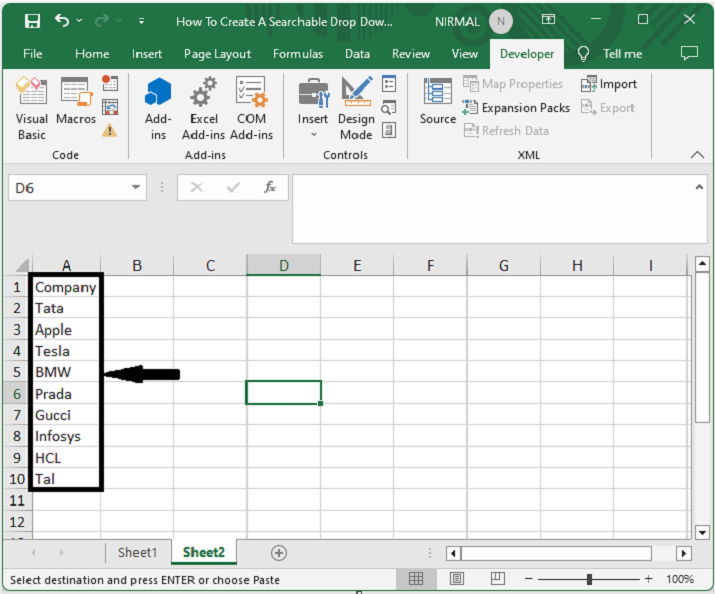Switch to Sheet1 tab
Image resolution: width=715 pixels, height=594 pixels.
point(137,553)
